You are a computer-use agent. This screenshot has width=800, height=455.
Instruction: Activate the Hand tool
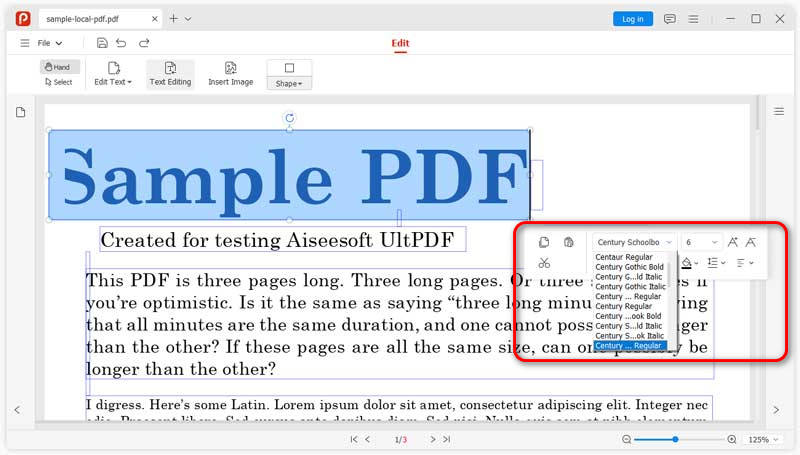(60, 67)
